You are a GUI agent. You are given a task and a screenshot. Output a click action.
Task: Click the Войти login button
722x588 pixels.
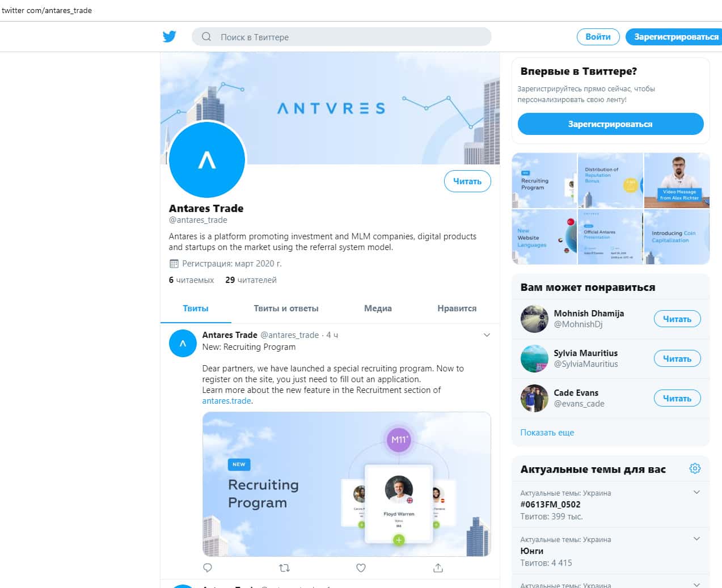[x=598, y=37]
